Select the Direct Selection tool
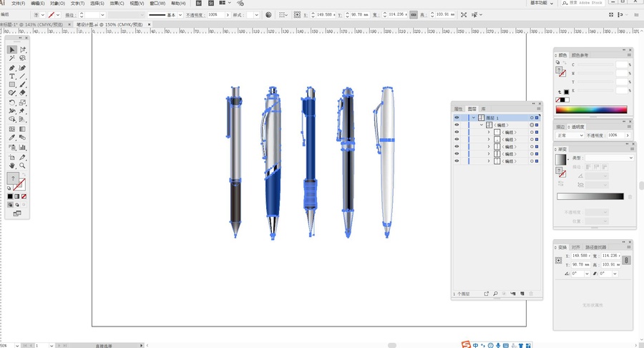The width and height of the screenshot is (644, 348). point(23,49)
